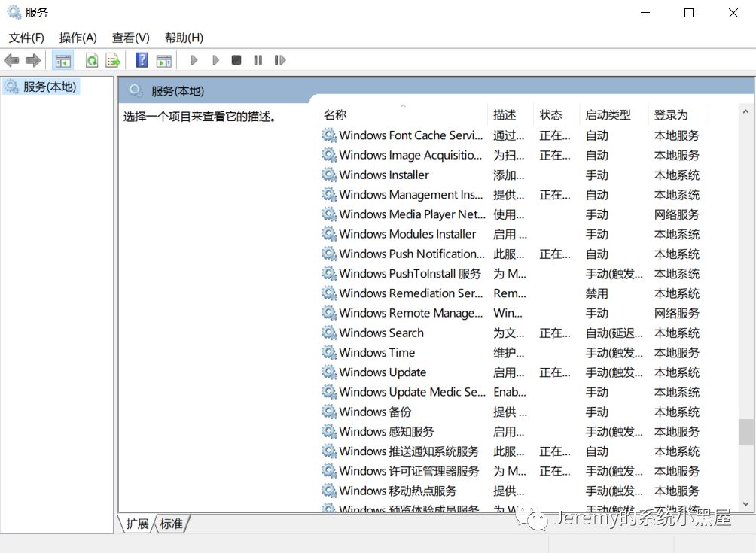The width and height of the screenshot is (756, 553).
Task: Click the vertical scrollbar thumb
Action: pyautogui.click(x=745, y=432)
